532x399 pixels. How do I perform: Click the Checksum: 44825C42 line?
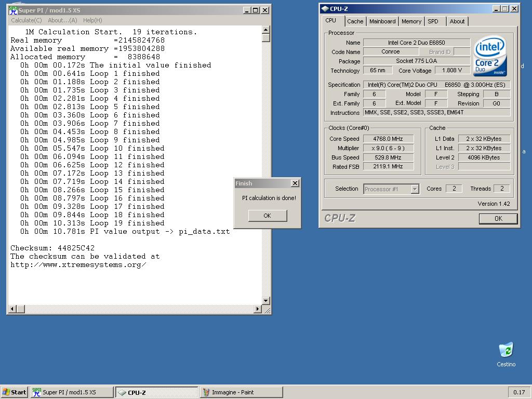click(52, 248)
